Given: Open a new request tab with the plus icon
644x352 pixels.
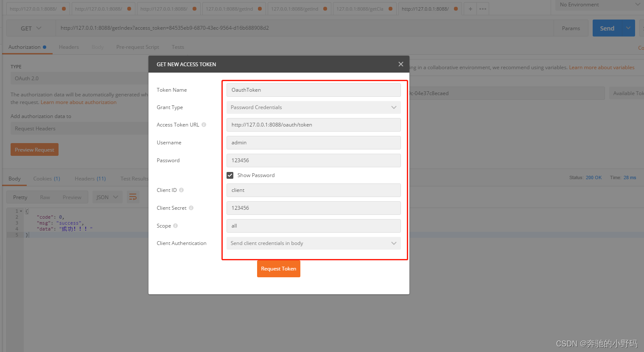Looking at the screenshot, I should tap(471, 8).
